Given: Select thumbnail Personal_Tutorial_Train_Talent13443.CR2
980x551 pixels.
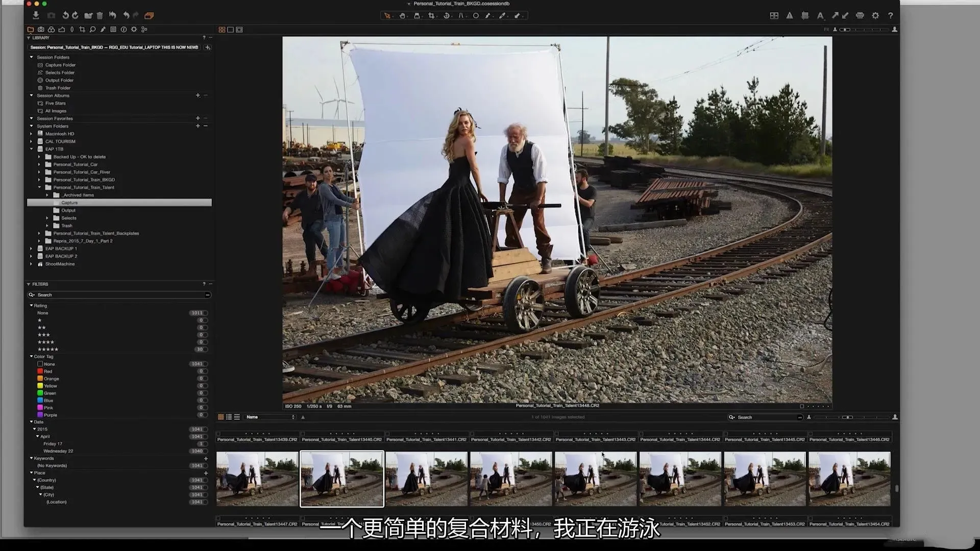Looking at the screenshot, I should pos(595,479).
